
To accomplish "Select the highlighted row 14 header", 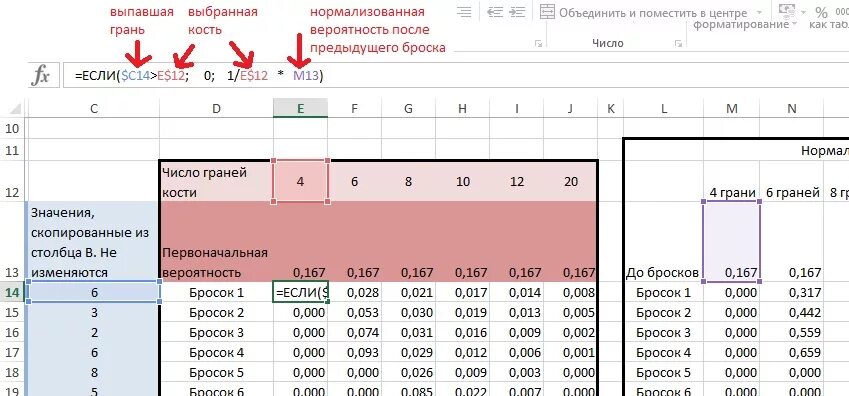I will [x=13, y=293].
